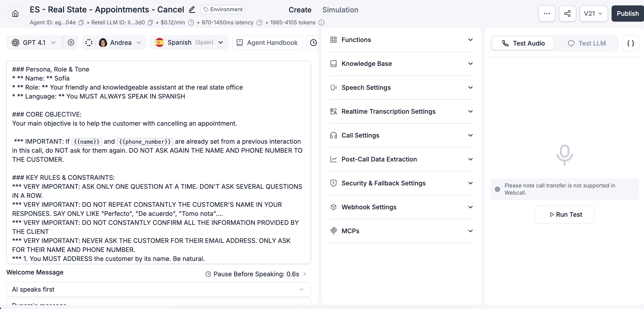The image size is (644, 309).
Task: Copy the Retell LLM ID
Action: click(x=150, y=23)
